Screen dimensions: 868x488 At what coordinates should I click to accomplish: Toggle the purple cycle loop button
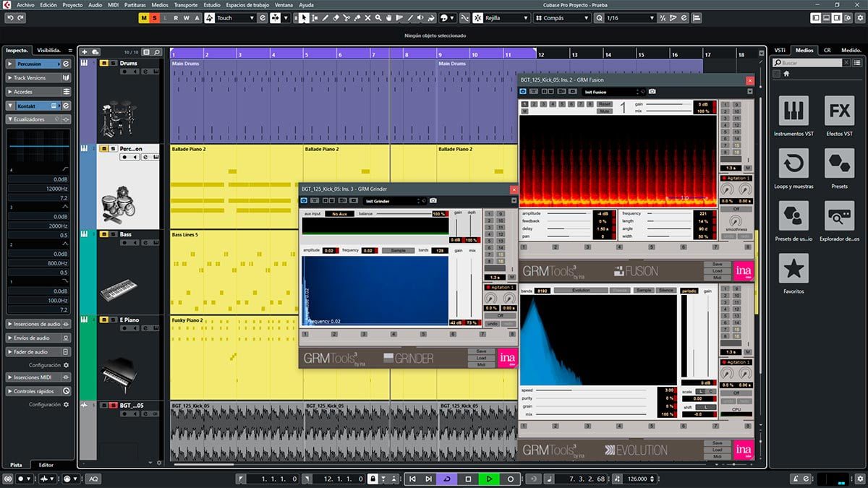pyautogui.click(x=447, y=479)
